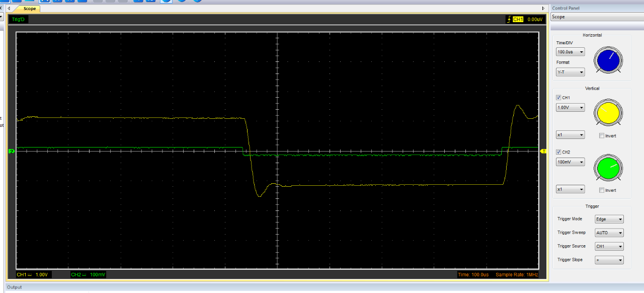The image size is (644, 293).
Task: Uncheck the CH2 channel checkbox
Action: click(558, 152)
